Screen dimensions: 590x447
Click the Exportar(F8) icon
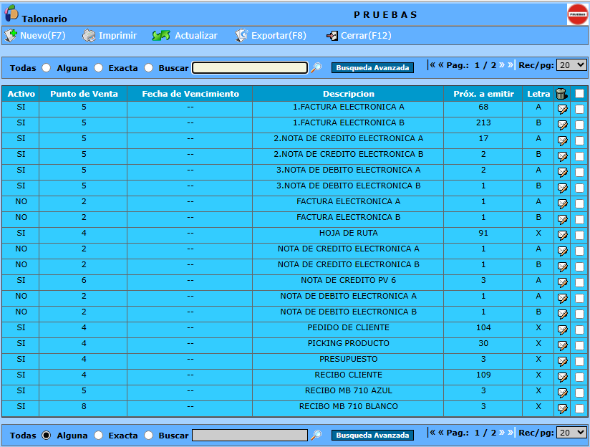[241, 36]
